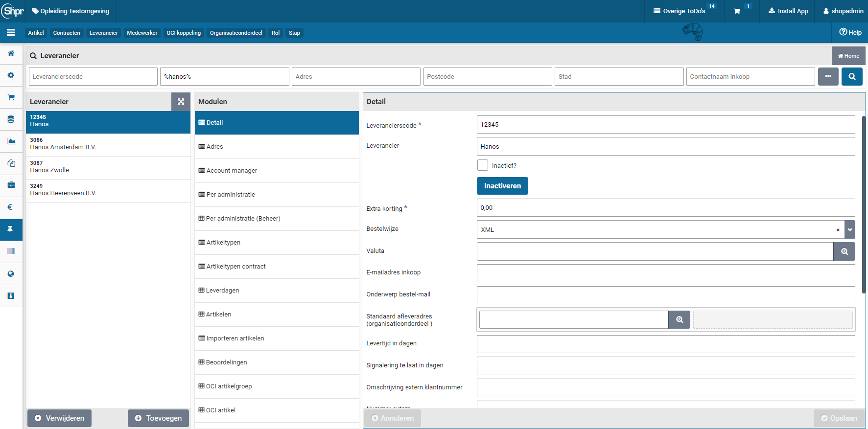Click the hamburger menu icon
The width and height of the screenshot is (868, 429).
(x=11, y=33)
